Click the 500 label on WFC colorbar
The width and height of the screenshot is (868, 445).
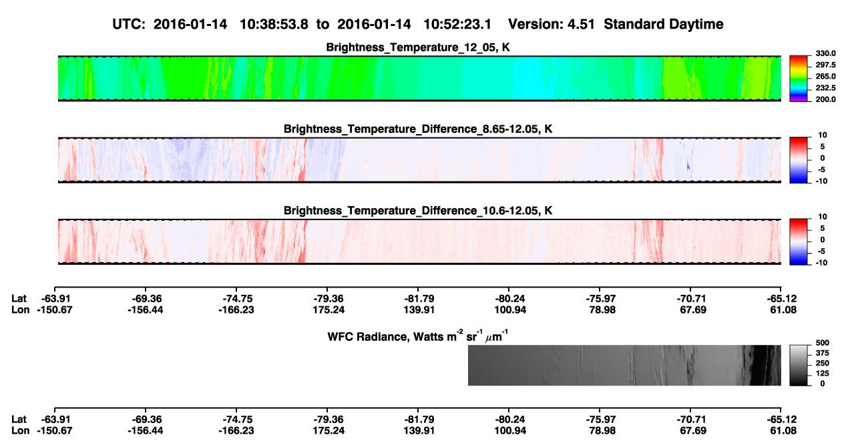(821, 342)
